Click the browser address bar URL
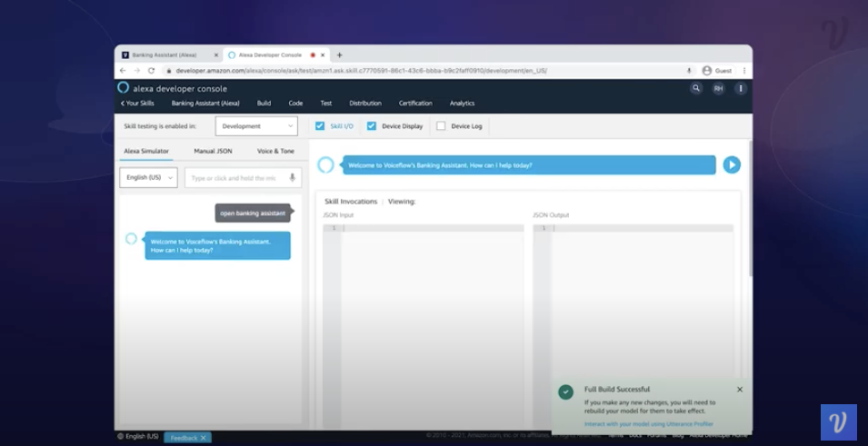 click(x=362, y=71)
